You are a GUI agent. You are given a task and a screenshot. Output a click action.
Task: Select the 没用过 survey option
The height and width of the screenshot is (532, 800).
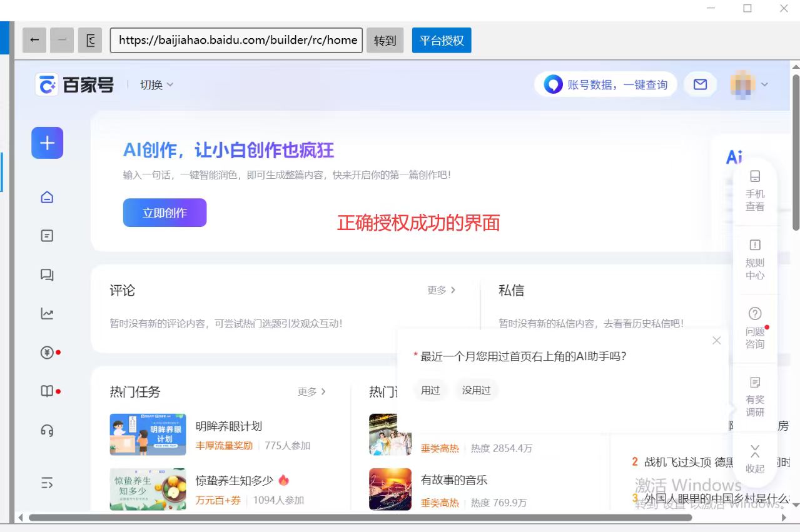pos(476,390)
